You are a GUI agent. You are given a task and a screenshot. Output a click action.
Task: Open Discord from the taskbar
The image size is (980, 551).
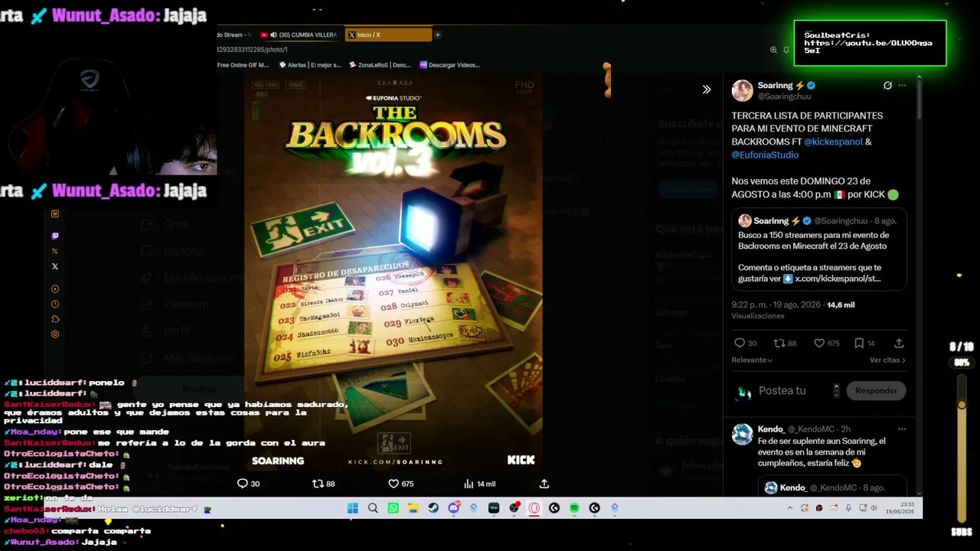[454, 508]
